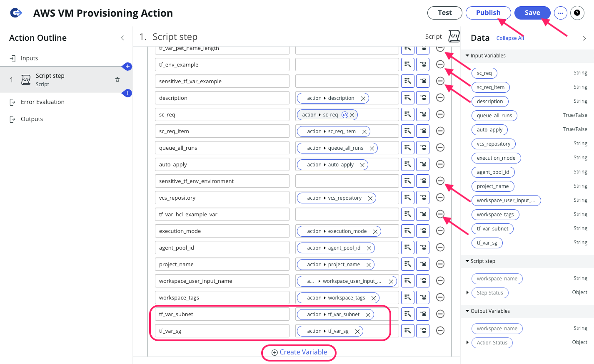
Task: Expand the Step Status object
Action: (467, 292)
